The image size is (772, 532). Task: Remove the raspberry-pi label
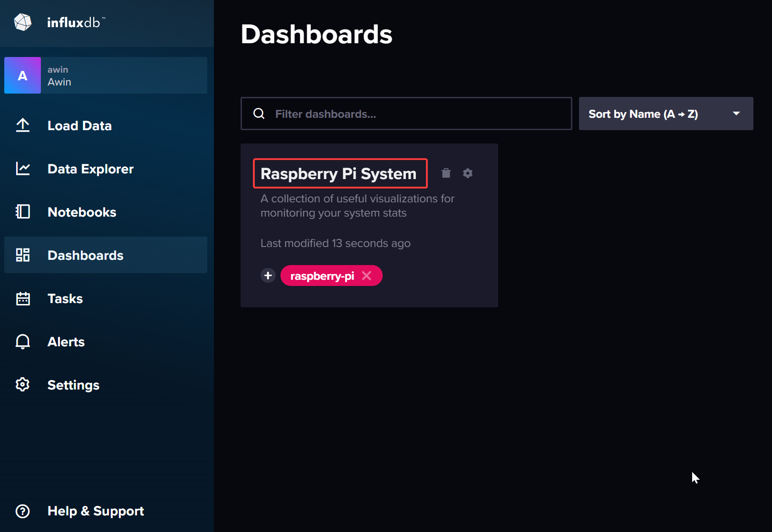367,275
